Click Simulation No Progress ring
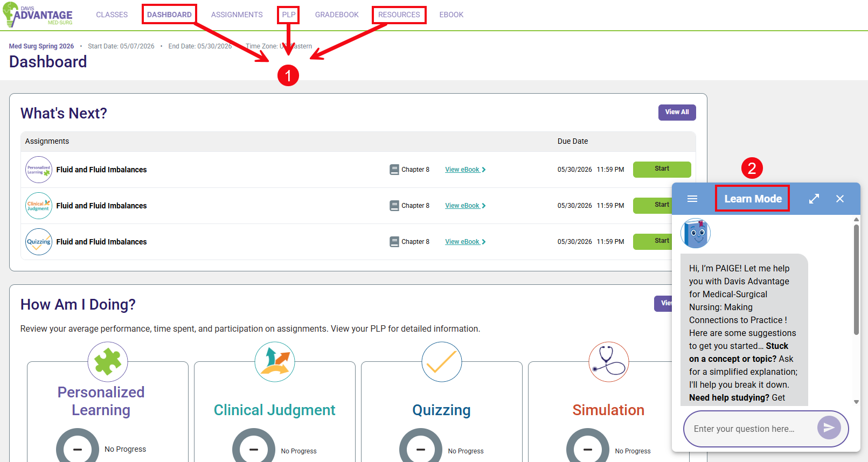This screenshot has width=868, height=462. pyautogui.click(x=588, y=445)
